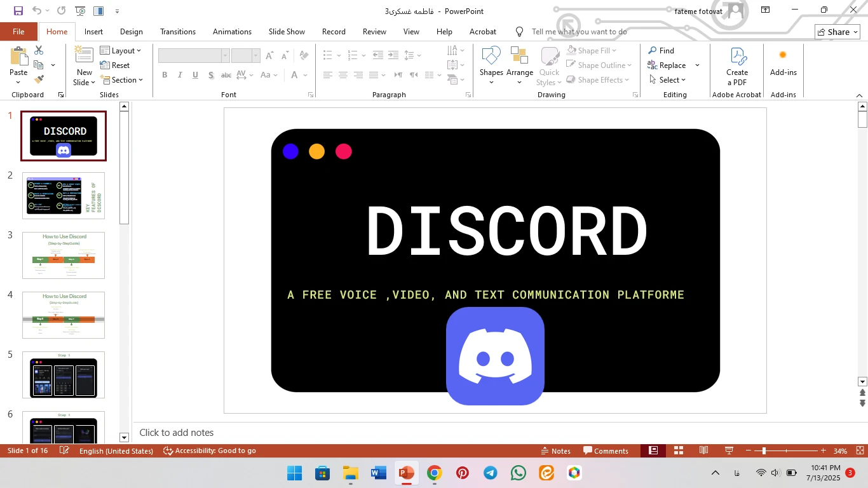Image resolution: width=868 pixels, height=488 pixels.
Task: Click the Find button
Action: 661,51
